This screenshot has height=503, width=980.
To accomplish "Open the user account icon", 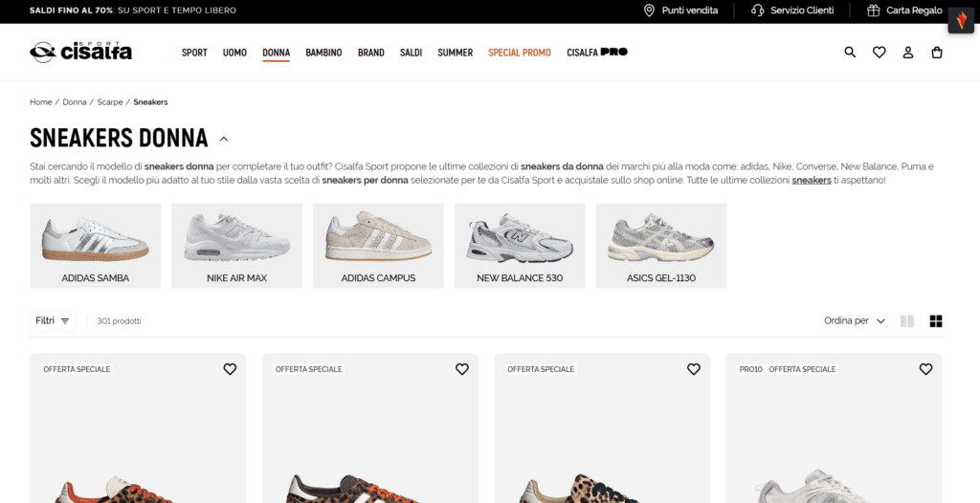I will click(907, 53).
